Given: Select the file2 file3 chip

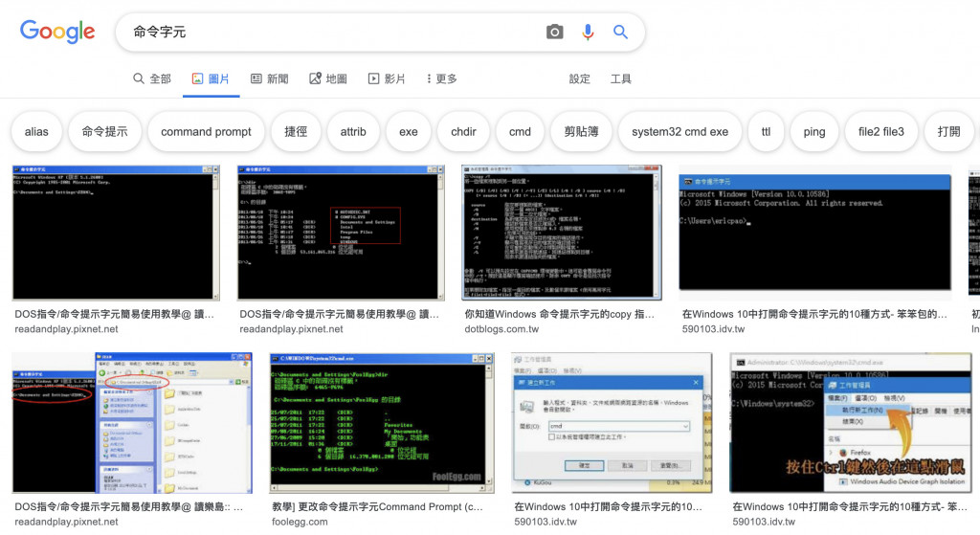Looking at the screenshot, I should click(880, 132).
